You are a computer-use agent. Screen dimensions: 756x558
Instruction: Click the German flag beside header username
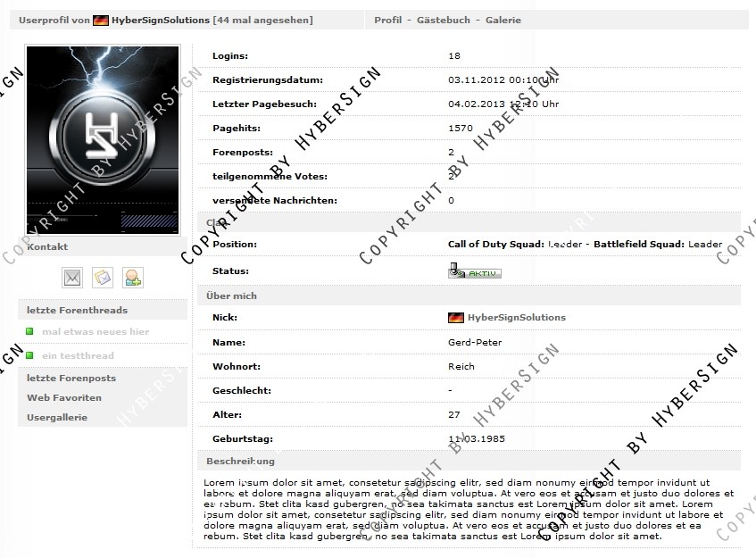[x=101, y=21]
